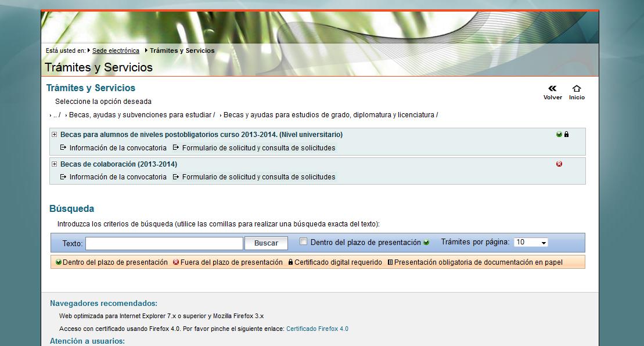Open the Trámites por página dropdown
The width and height of the screenshot is (644, 346).
coord(531,243)
